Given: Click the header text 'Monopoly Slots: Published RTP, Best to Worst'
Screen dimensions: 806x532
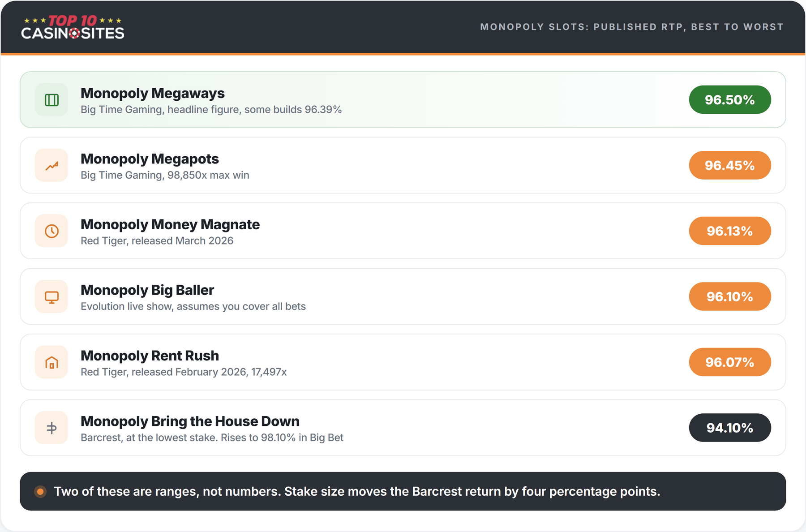Looking at the screenshot, I should 632,27.
